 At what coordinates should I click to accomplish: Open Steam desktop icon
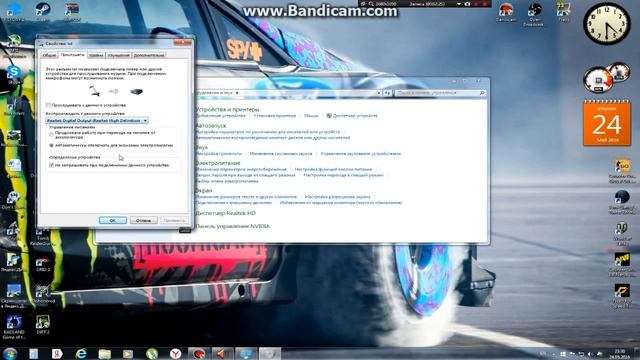pyautogui.click(x=42, y=11)
